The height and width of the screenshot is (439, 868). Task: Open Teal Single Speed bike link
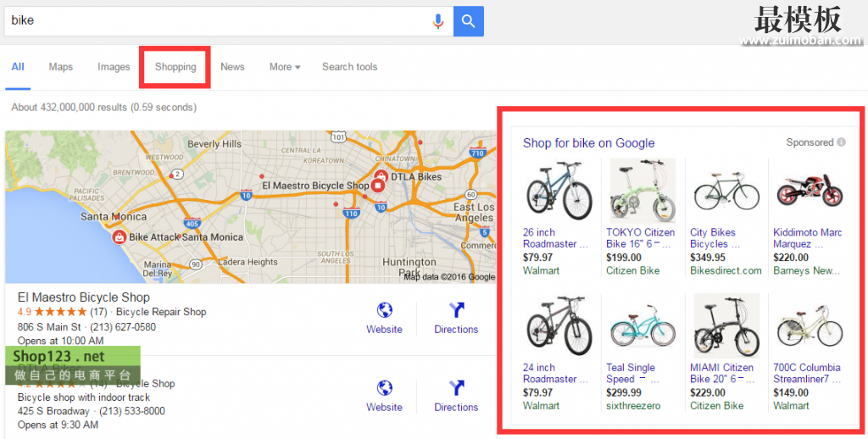(x=631, y=374)
